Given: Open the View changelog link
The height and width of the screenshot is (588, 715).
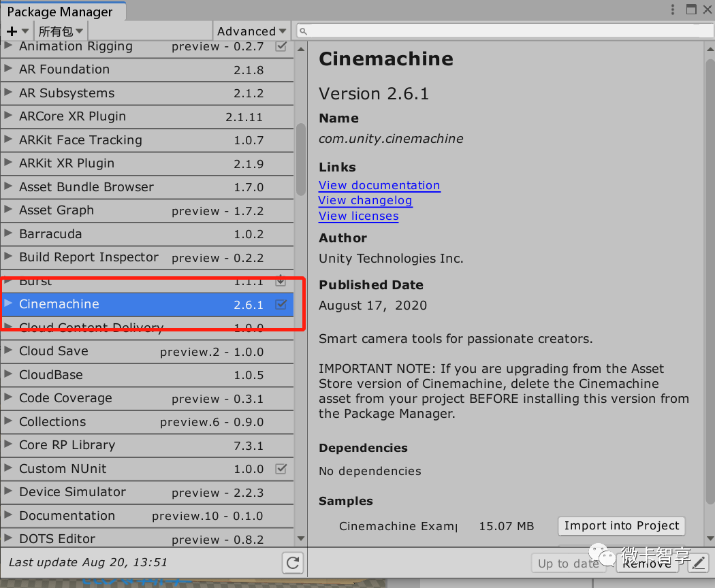Looking at the screenshot, I should coord(365,201).
